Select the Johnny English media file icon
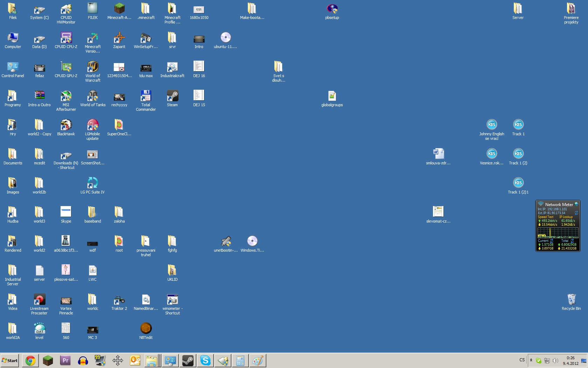 (492, 125)
